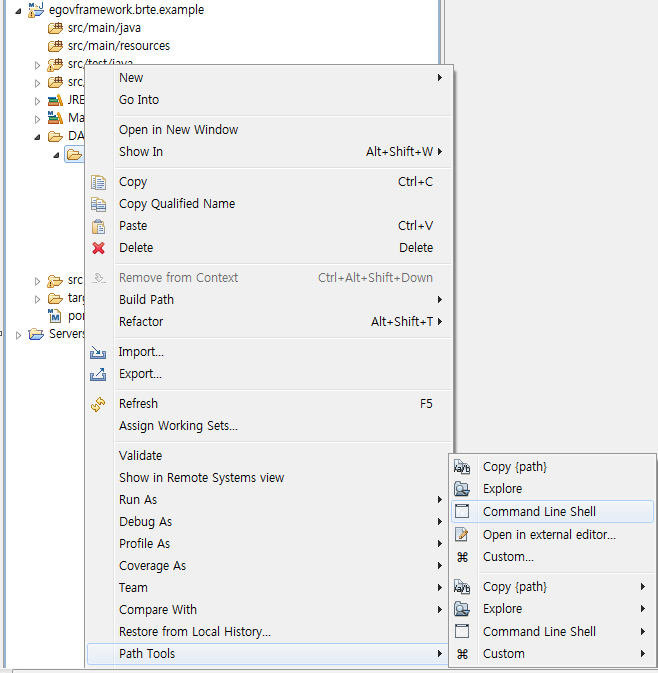Open the New submenu arrow
658x673 pixels.
tap(439, 78)
